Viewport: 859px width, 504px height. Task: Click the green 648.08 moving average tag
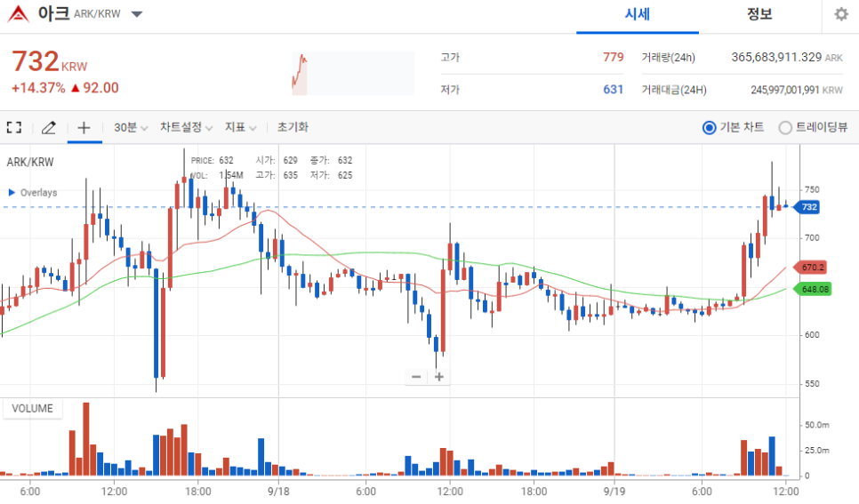pyautogui.click(x=813, y=289)
